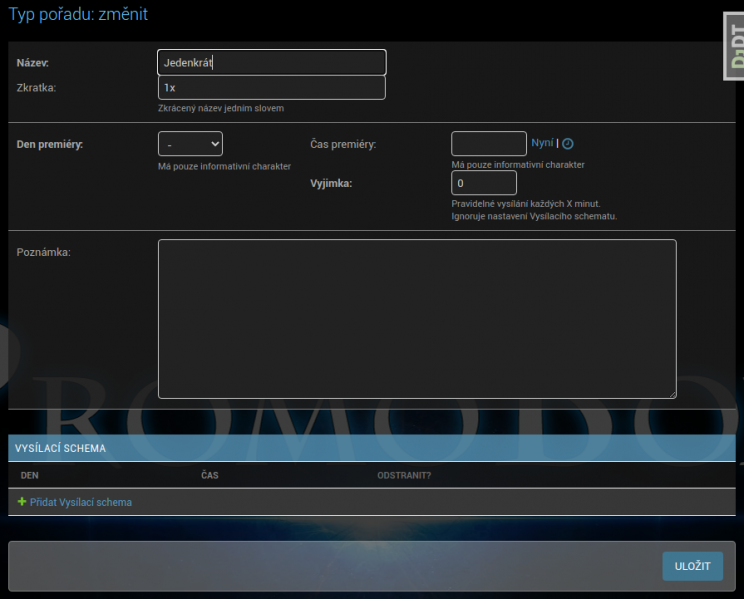Image resolution: width=744 pixels, height=599 pixels.
Task: Click the Čas premiéry time input
Action: click(x=488, y=144)
